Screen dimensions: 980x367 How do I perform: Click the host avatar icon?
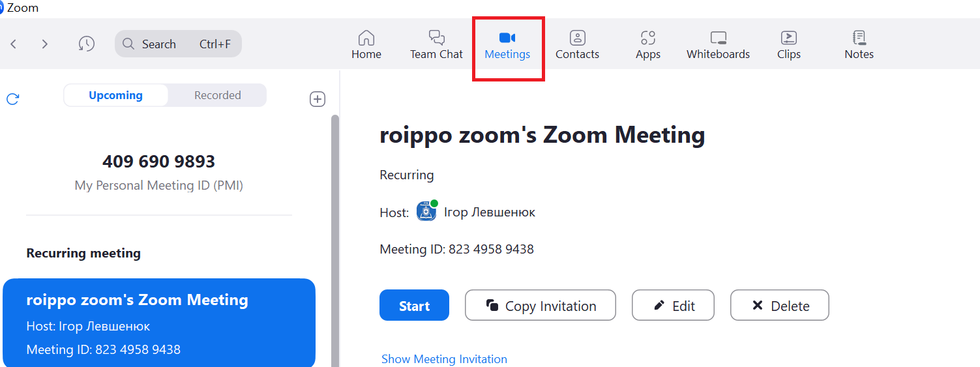[426, 212]
